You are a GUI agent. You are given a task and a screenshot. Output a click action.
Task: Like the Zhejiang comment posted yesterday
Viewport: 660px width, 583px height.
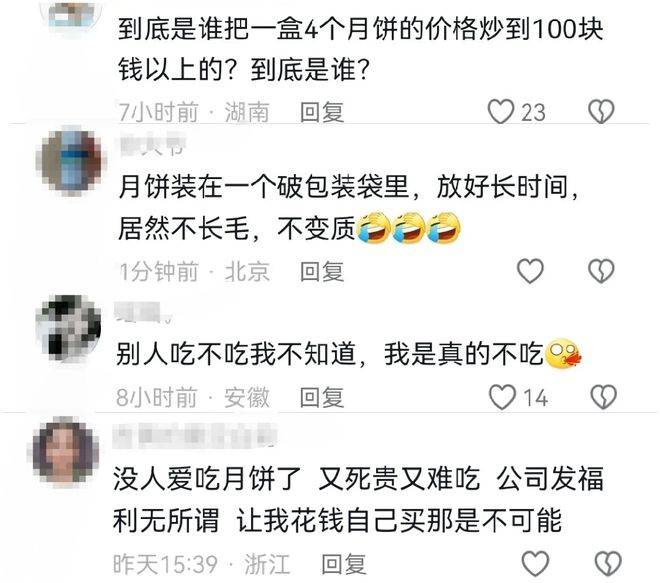[x=535, y=564]
